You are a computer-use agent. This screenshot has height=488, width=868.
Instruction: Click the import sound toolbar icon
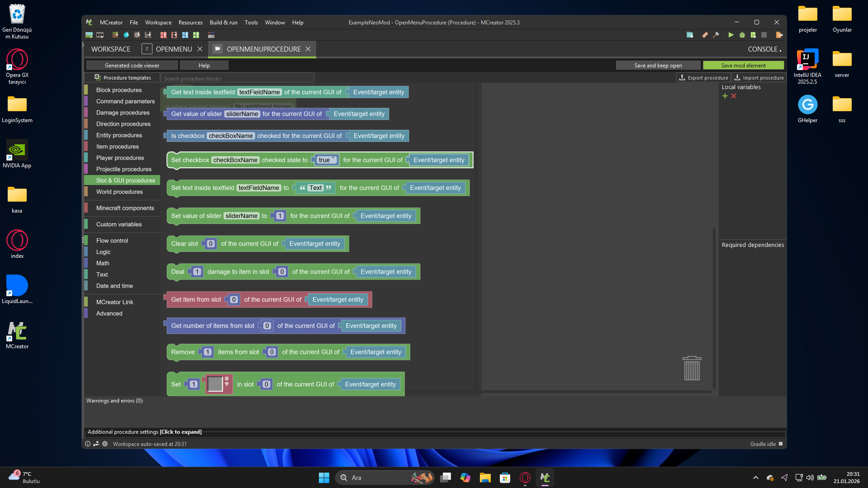tap(137, 35)
